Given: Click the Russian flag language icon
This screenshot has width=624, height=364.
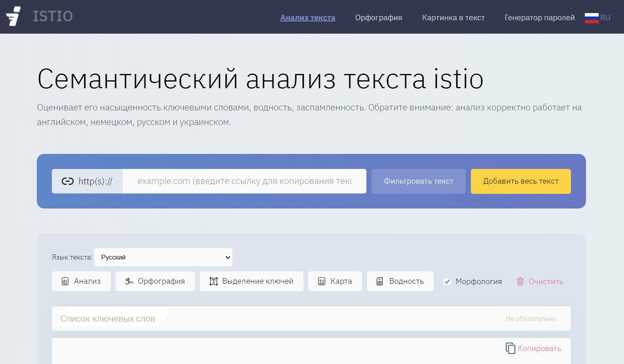Looking at the screenshot, I should click(x=592, y=18).
